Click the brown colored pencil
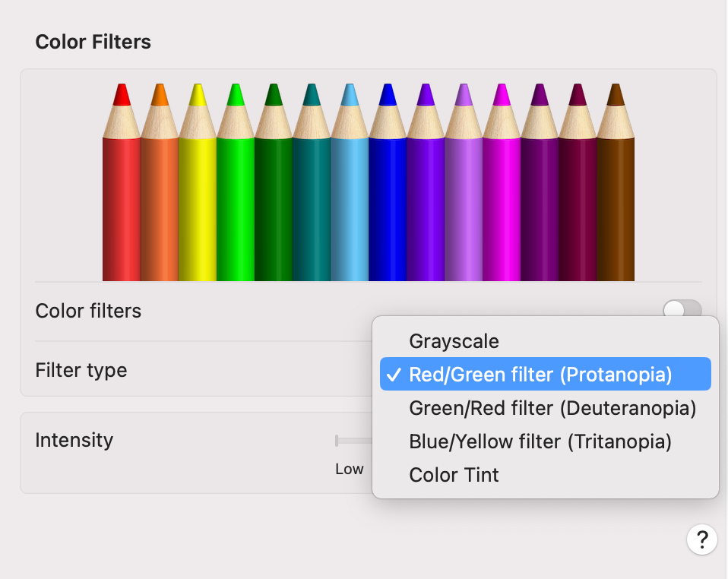Screen dimensions: 728x579 point(616,205)
